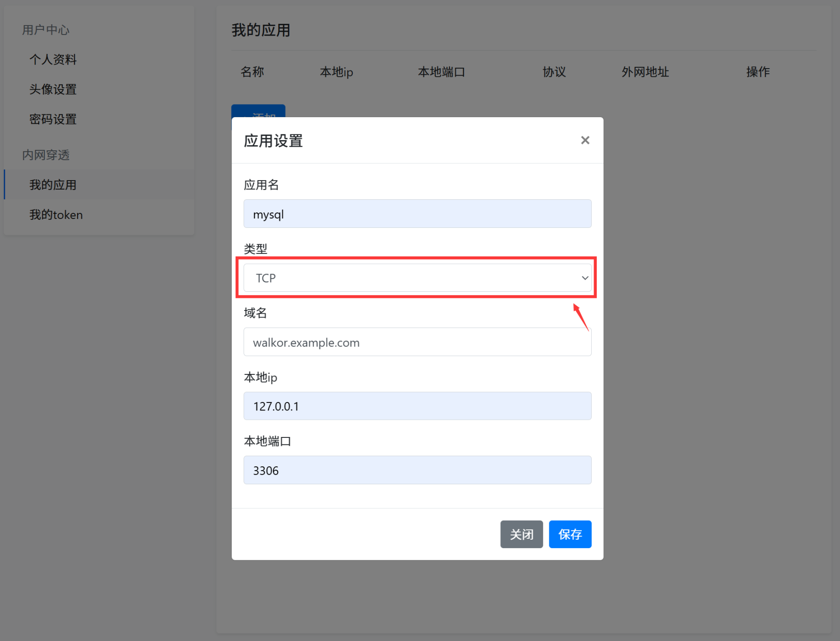Viewport: 840px width, 641px height.
Task: Select 个人资料 in the sidebar
Action: [52, 59]
